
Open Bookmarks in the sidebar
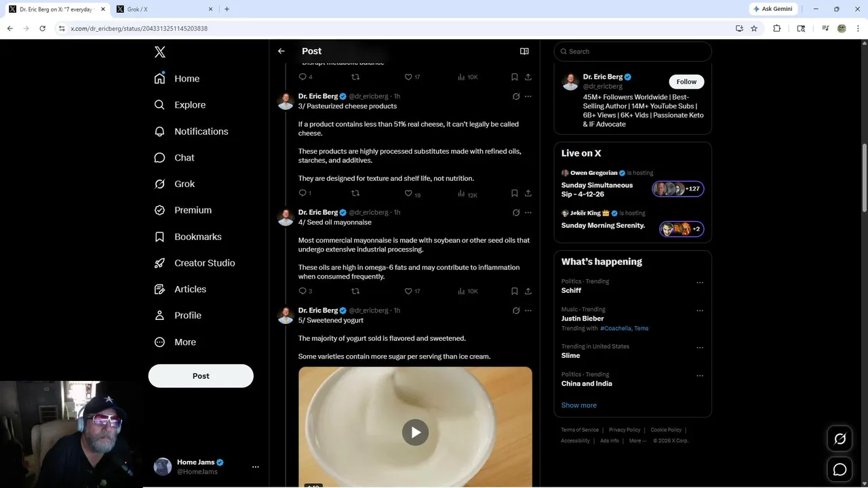point(188,237)
